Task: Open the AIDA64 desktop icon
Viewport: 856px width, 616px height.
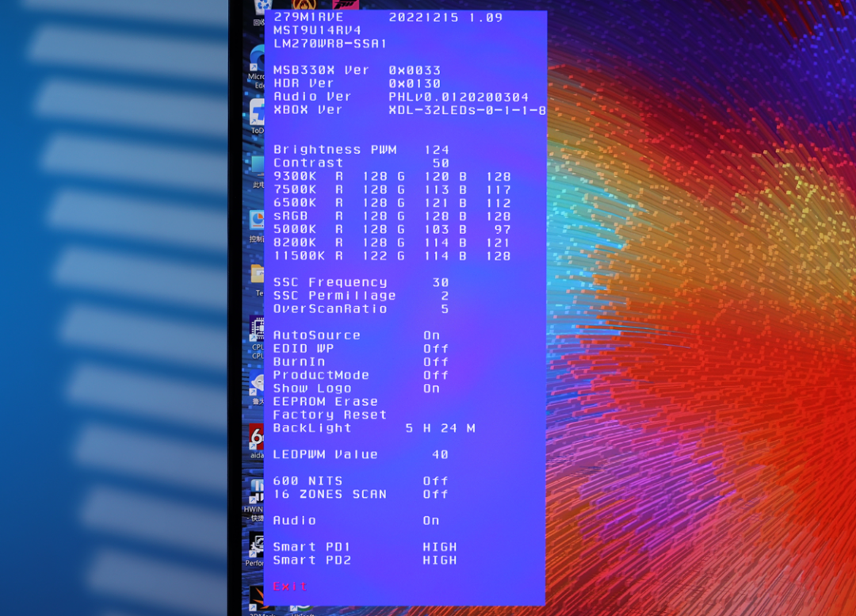Action: point(257,442)
